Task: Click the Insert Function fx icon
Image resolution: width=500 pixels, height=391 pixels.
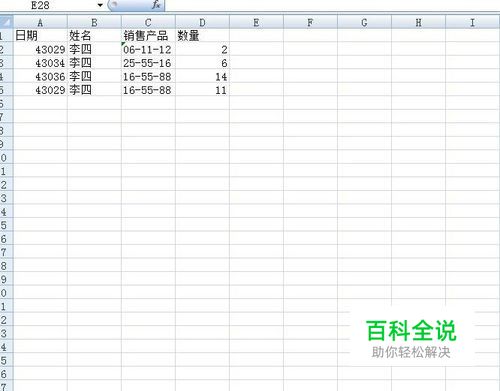Action: 156,5
